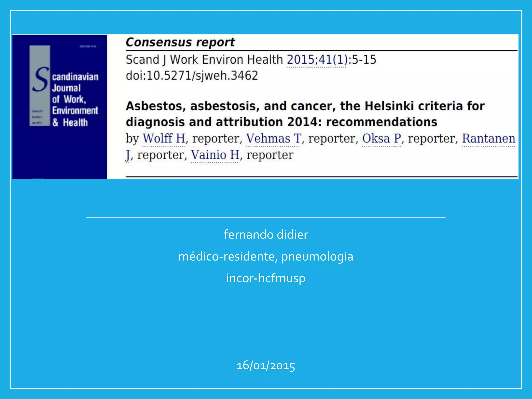
Task: Click the Consensus report heading
Action: coord(180,42)
